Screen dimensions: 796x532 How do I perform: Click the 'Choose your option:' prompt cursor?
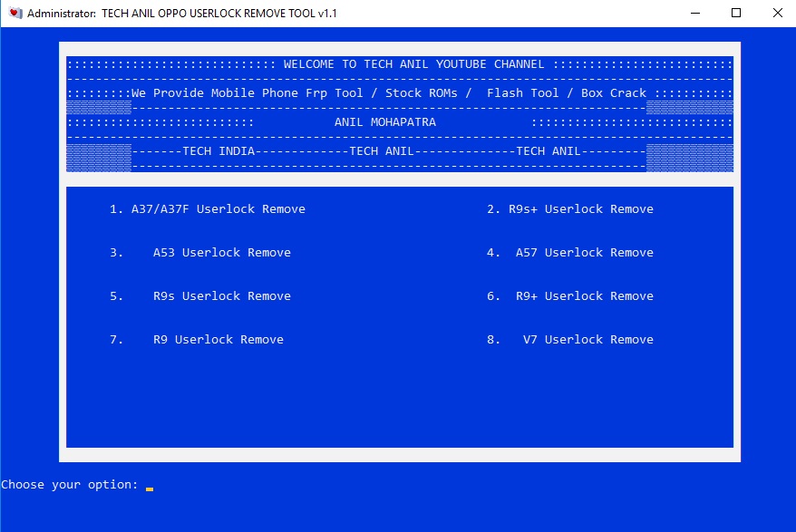[x=150, y=488]
